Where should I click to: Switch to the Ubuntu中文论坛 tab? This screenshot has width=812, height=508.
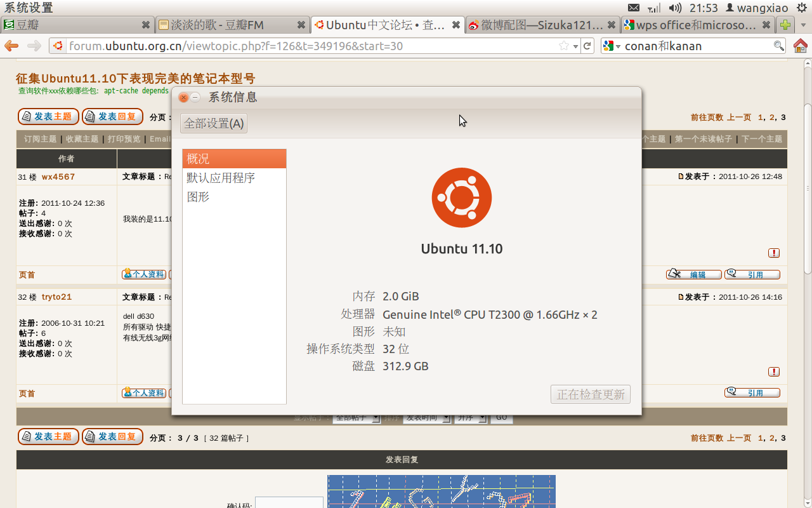pyautogui.click(x=387, y=25)
